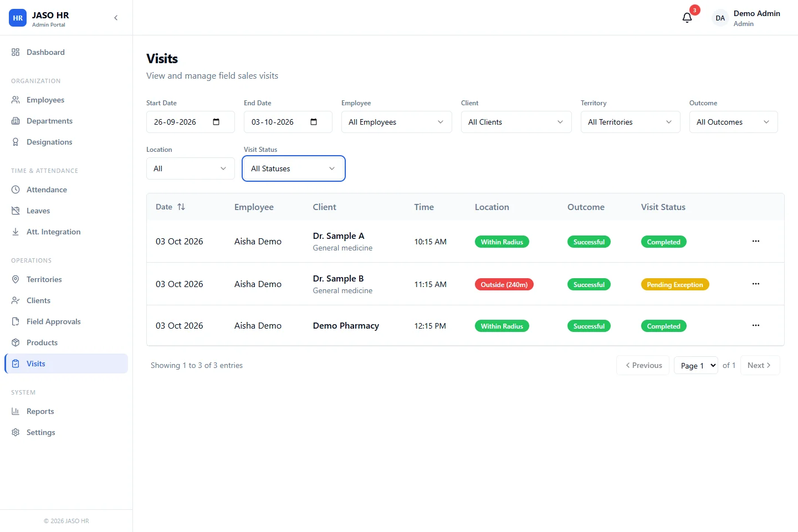This screenshot has height=532, width=798.
Task: Open row actions for the Dr. Sample A visit
Action: coord(756,241)
